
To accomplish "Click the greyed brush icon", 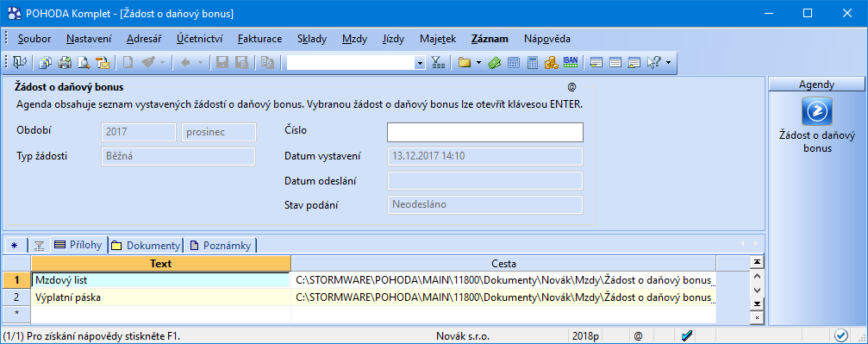I will click(x=147, y=63).
